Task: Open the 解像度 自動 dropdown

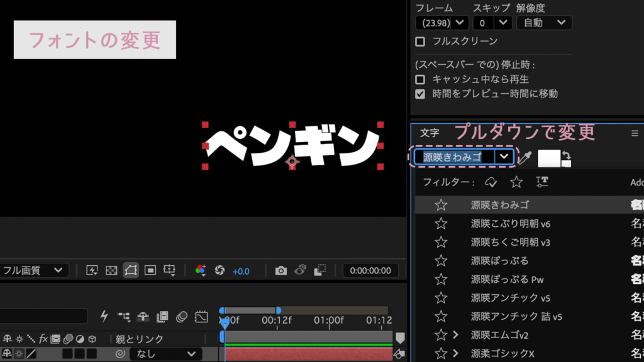Action: pos(544,23)
